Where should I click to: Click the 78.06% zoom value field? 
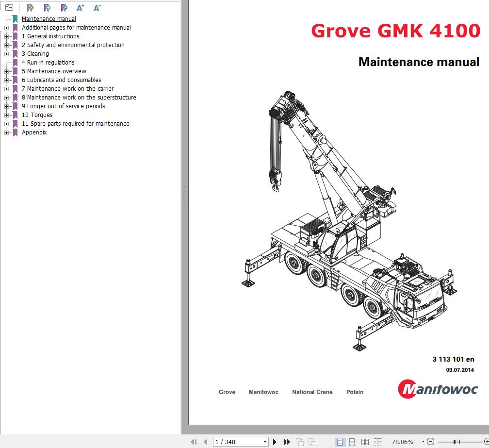(402, 442)
